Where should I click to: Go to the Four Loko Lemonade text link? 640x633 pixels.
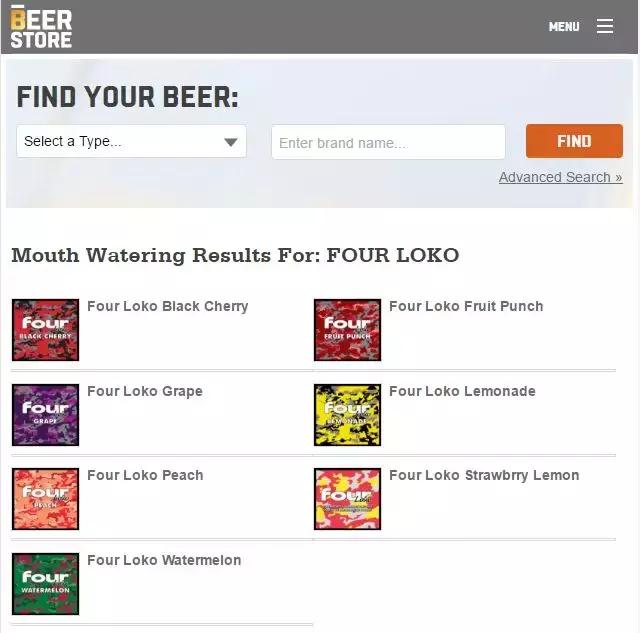tap(462, 391)
